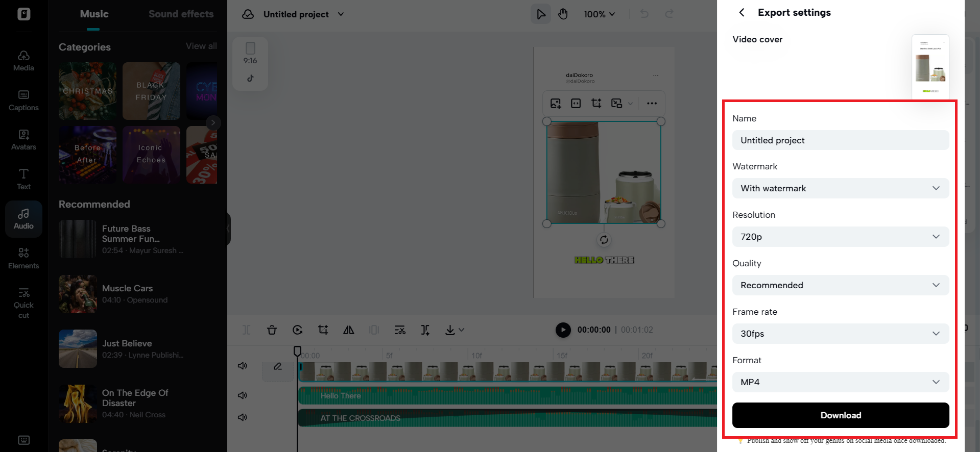This screenshot has height=452, width=980.
Task: Open the Watermark dropdown
Action: 841,188
